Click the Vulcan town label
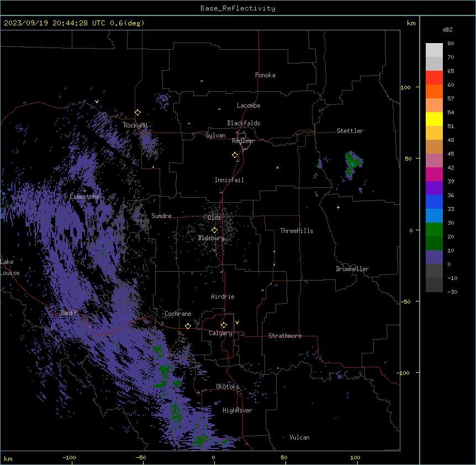Viewport: 476px width, 465px height. [299, 437]
